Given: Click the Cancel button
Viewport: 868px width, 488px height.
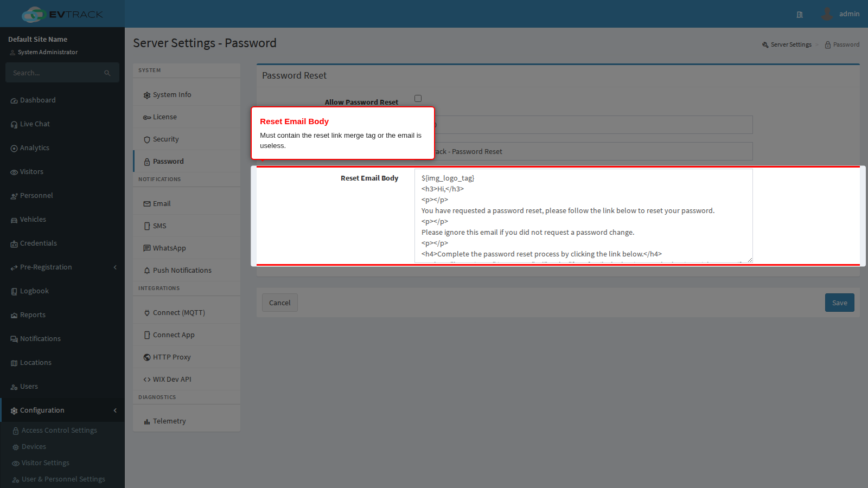Looking at the screenshot, I should click(280, 303).
